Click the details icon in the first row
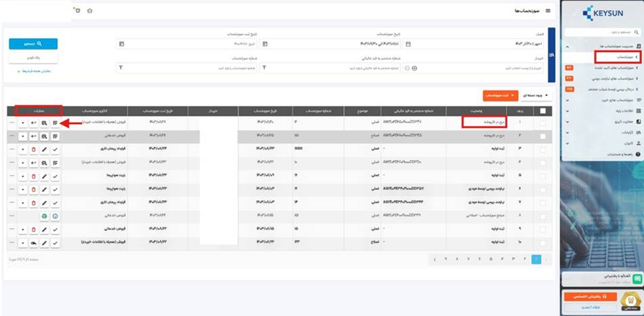The width and height of the screenshot is (644, 316). pyautogui.click(x=55, y=123)
